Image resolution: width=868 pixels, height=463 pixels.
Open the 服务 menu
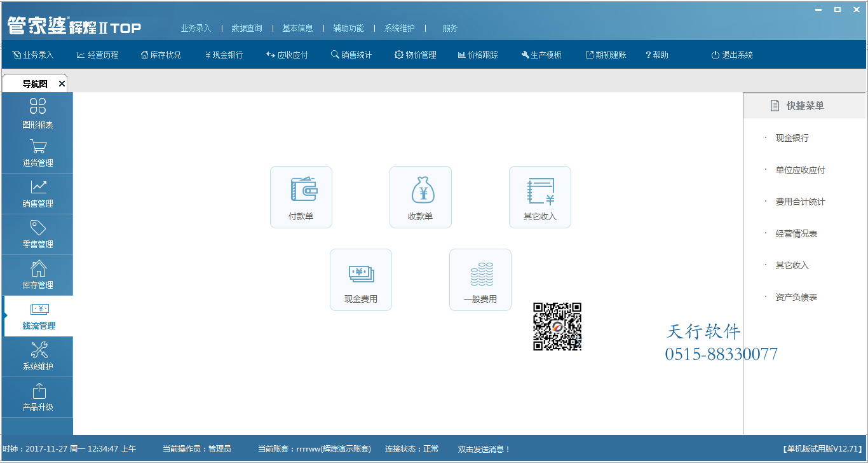[450, 28]
